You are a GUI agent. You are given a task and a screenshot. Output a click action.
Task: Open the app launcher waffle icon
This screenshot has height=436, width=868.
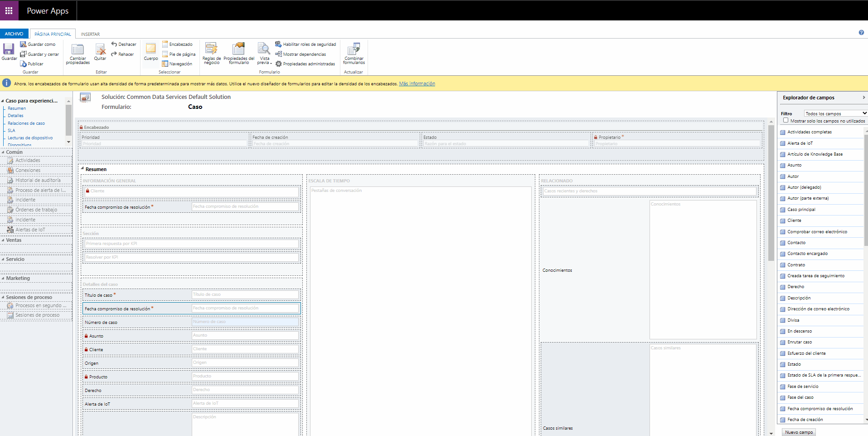click(9, 10)
